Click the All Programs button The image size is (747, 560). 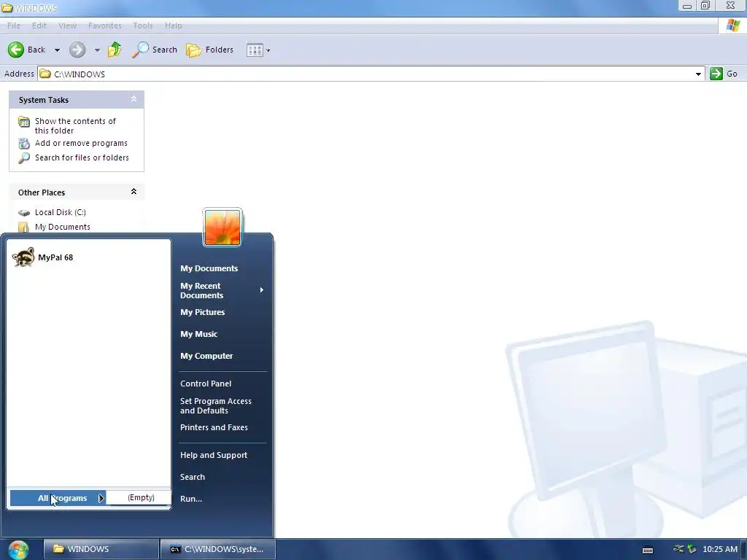58,498
